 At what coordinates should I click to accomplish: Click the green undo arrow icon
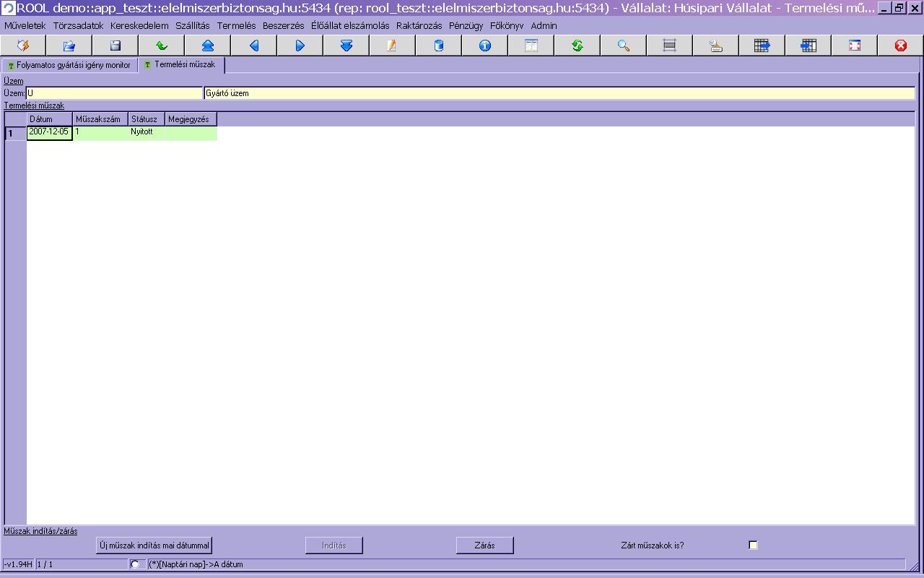pos(162,46)
